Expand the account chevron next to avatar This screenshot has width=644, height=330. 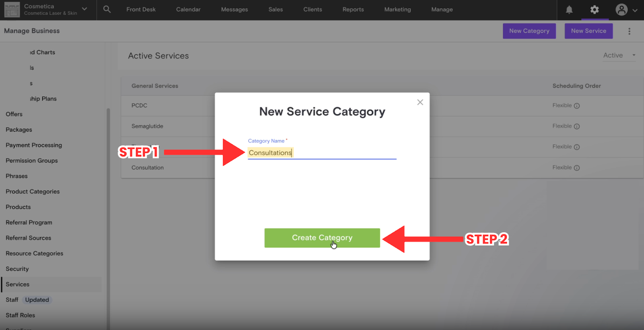coord(635,10)
